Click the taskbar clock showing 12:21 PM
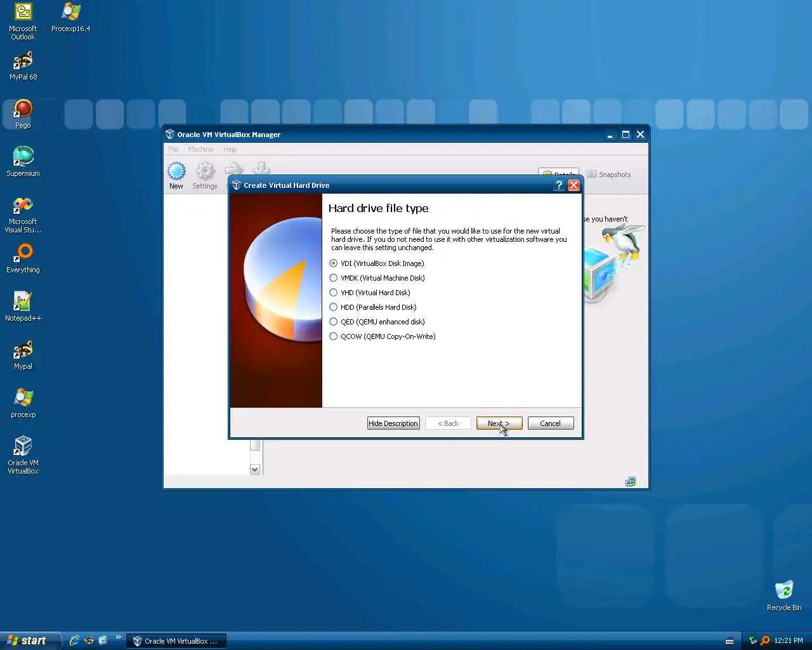Viewport: 812px width, 650px height. tap(789, 641)
